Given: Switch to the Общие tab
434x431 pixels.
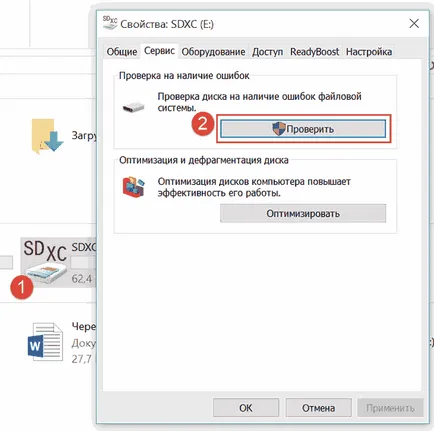Looking at the screenshot, I should click(x=122, y=52).
